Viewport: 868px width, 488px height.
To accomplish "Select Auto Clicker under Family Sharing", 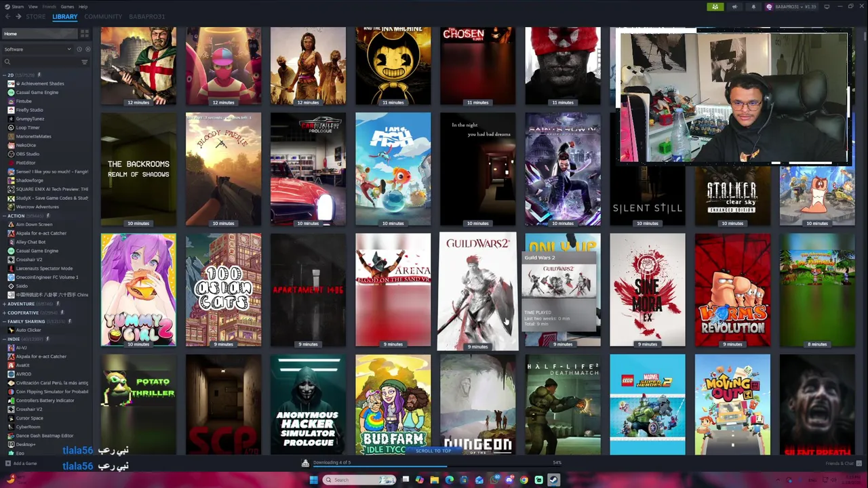I will tap(28, 330).
